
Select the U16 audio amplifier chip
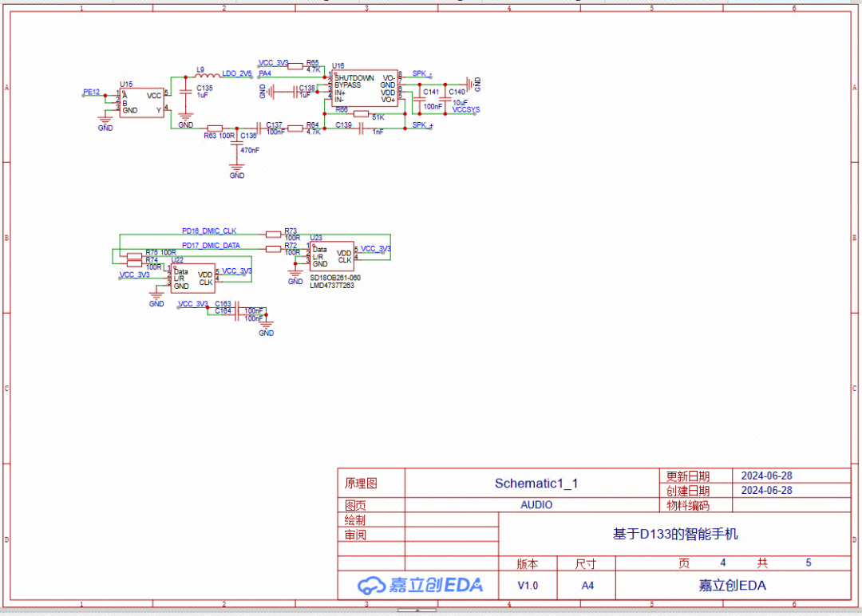coord(365,89)
